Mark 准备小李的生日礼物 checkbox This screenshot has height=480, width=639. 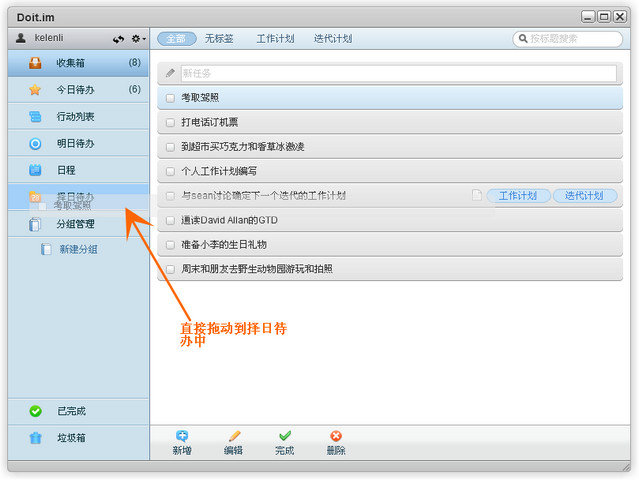[170, 245]
